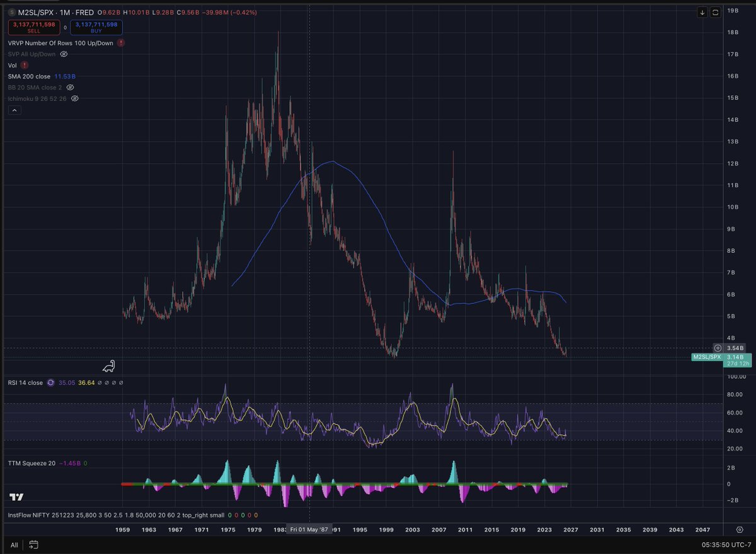Click the C9.56B close value
The image size is (756, 554).
click(188, 12)
